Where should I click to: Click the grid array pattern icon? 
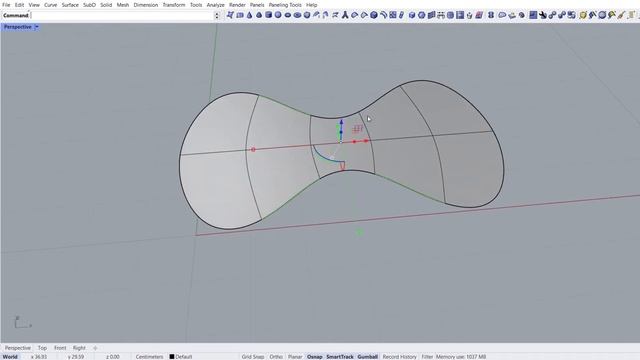click(x=393, y=15)
